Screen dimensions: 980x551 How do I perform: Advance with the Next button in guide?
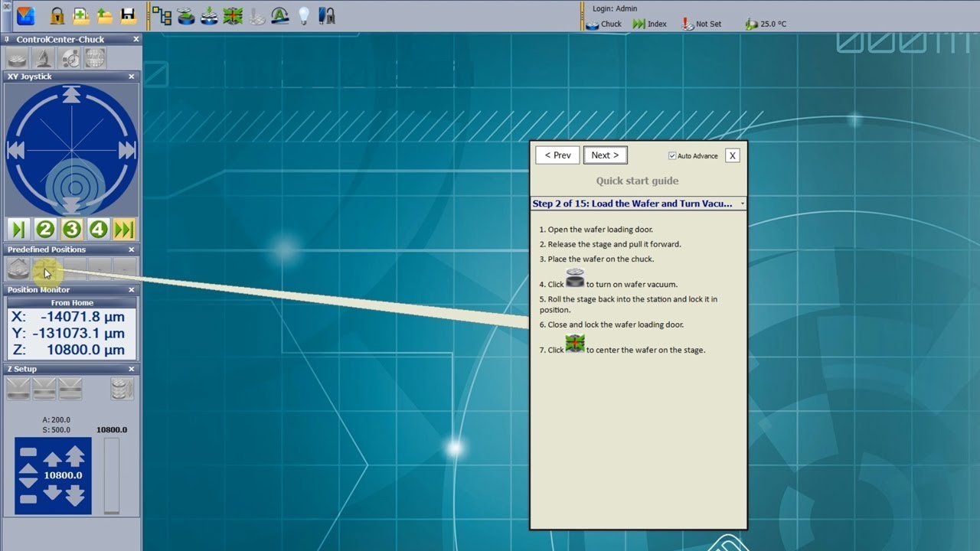[x=605, y=155]
